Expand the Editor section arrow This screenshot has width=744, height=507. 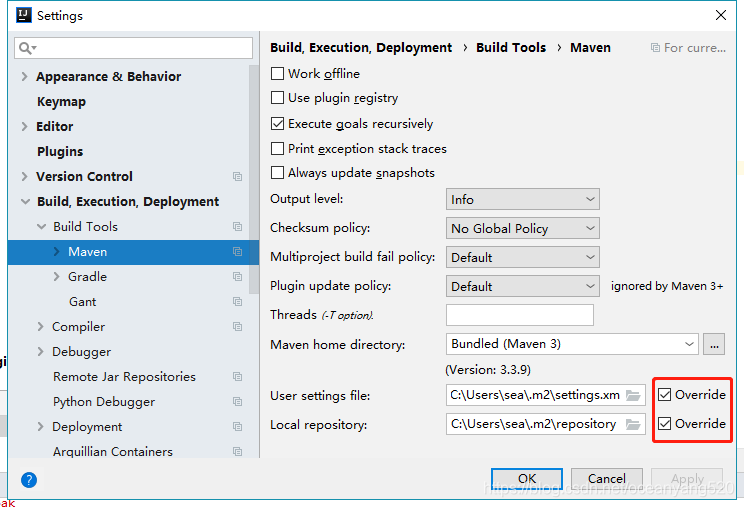(25, 126)
